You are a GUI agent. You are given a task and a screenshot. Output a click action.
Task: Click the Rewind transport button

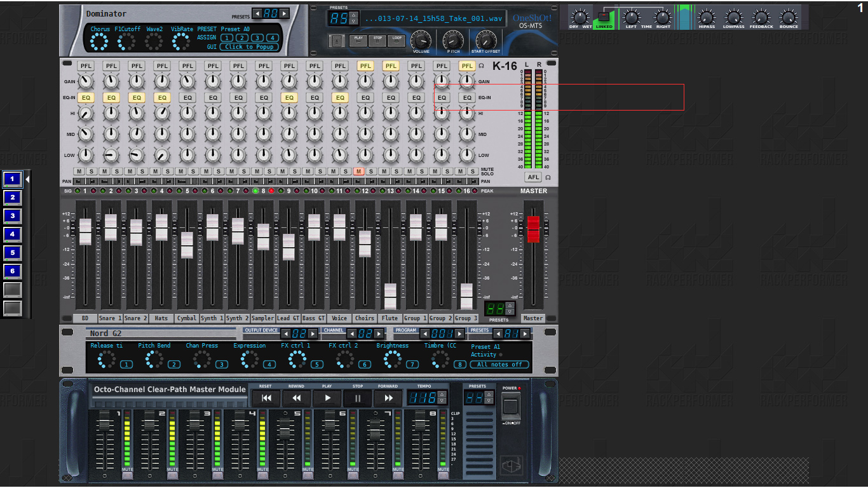[296, 398]
